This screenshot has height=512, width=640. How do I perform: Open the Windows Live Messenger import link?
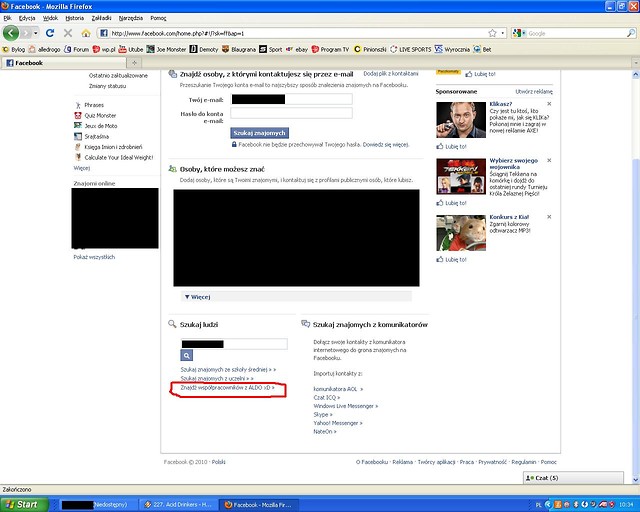tap(346, 406)
